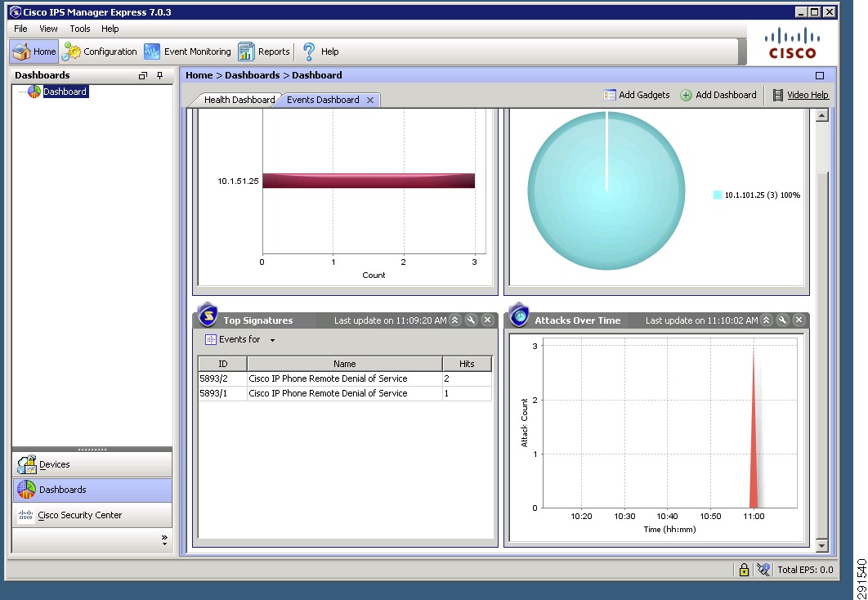Restore the Dashboards side panel
This screenshot has width=868, height=600.
click(143, 76)
